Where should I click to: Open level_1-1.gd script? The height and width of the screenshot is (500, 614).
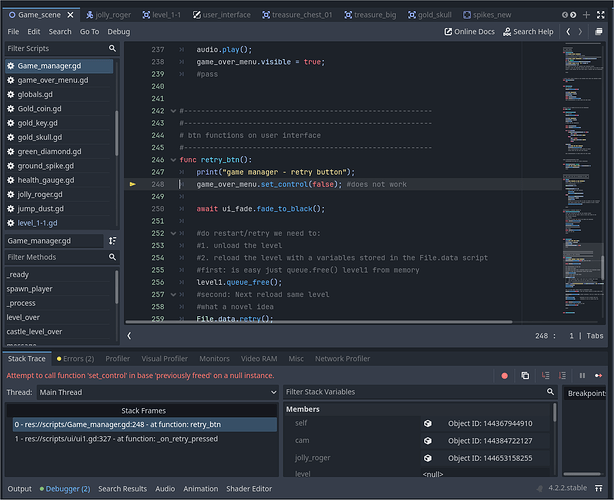tap(59, 223)
